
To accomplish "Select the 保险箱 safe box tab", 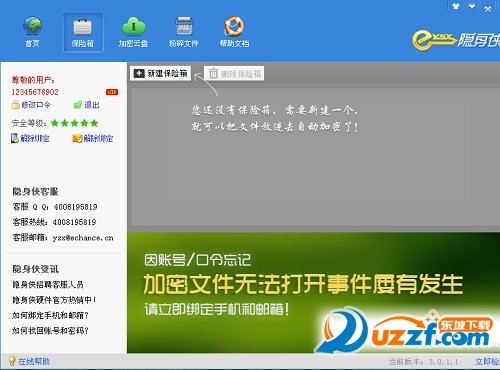I will [83, 32].
